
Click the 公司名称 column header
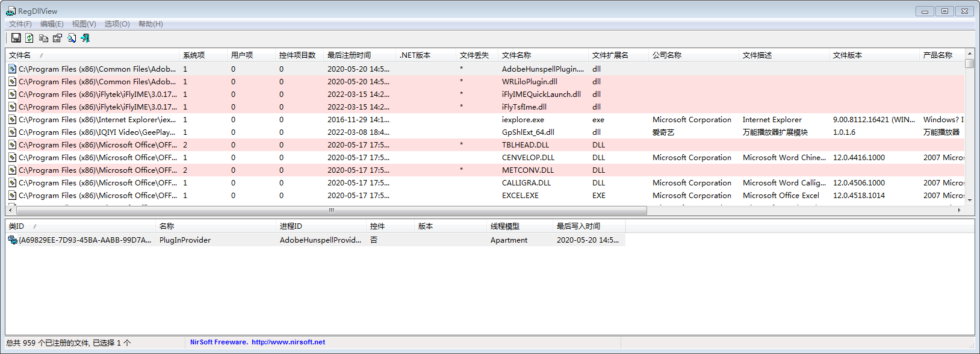point(667,55)
